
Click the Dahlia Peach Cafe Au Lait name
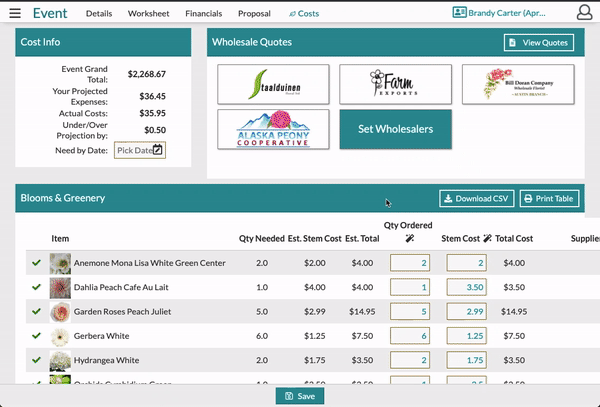pyautogui.click(x=121, y=287)
